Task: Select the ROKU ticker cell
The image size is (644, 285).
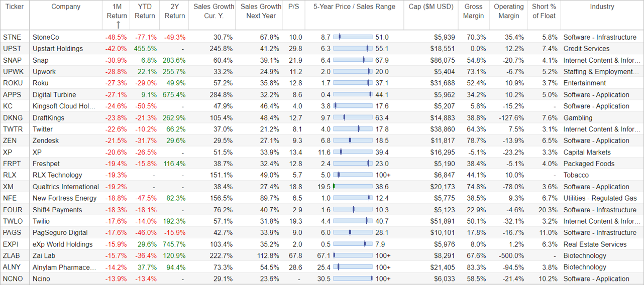Action: point(13,83)
